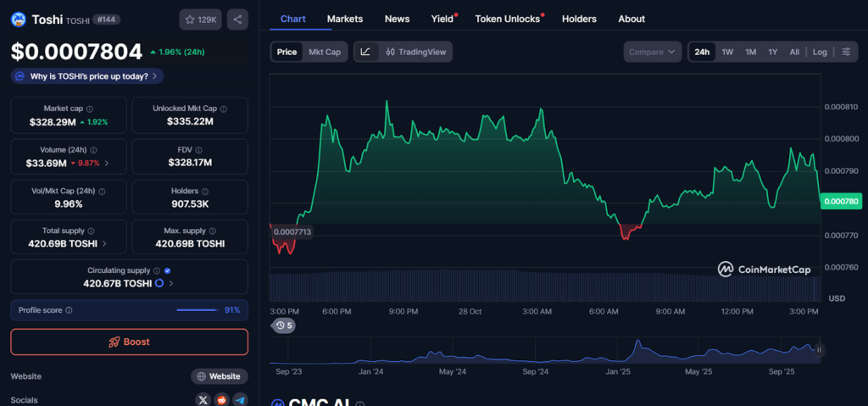Toggle chart to Mkt Cap view
868x406 pixels.
pos(324,52)
